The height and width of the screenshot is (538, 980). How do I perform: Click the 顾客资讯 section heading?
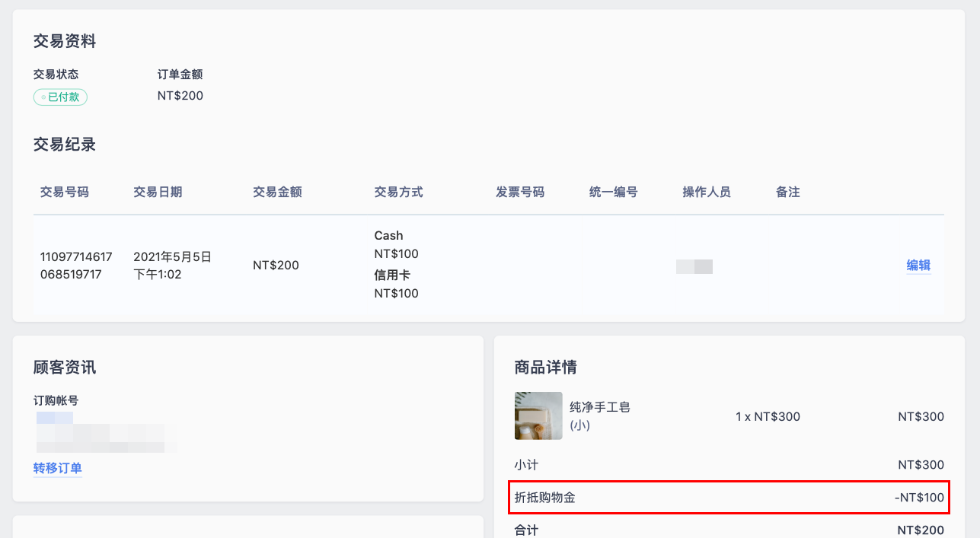tap(65, 368)
